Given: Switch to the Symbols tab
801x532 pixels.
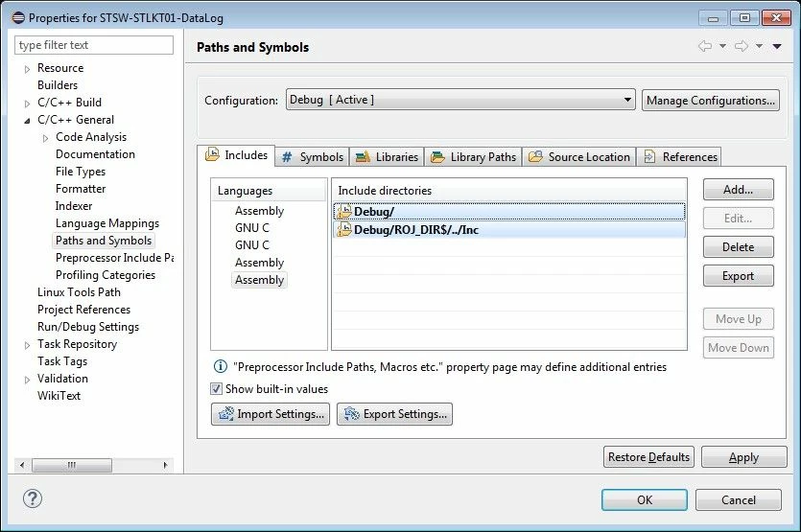Looking at the screenshot, I should pos(313,157).
